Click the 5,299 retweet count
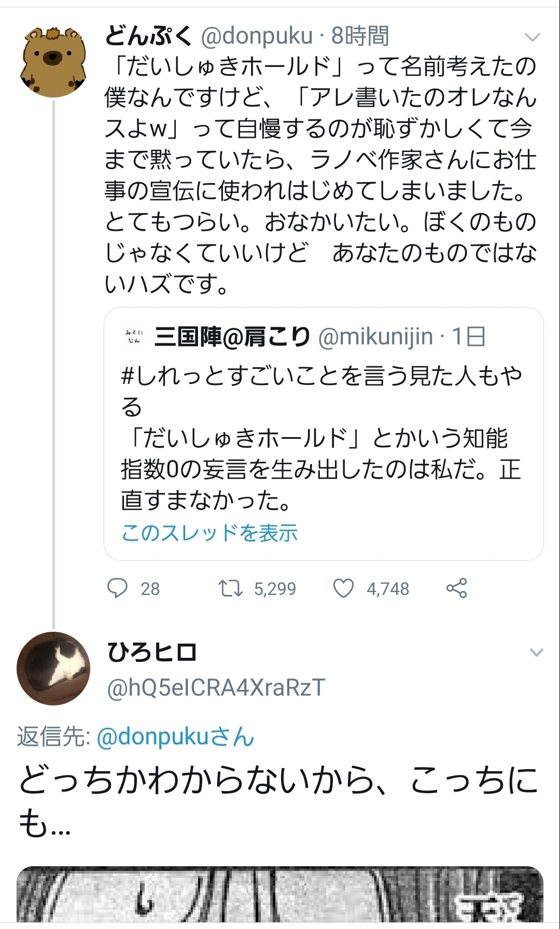The width and height of the screenshot is (560, 929). point(275,589)
